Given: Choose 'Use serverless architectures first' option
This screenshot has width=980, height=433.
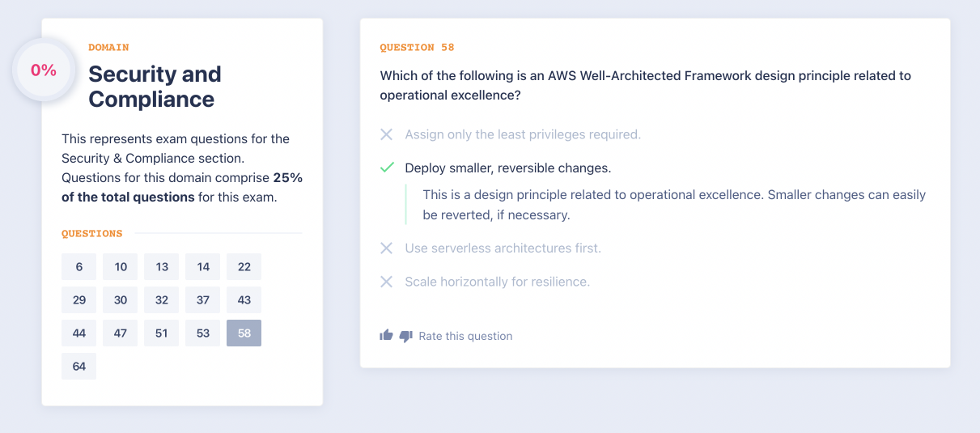Looking at the screenshot, I should tap(503, 248).
